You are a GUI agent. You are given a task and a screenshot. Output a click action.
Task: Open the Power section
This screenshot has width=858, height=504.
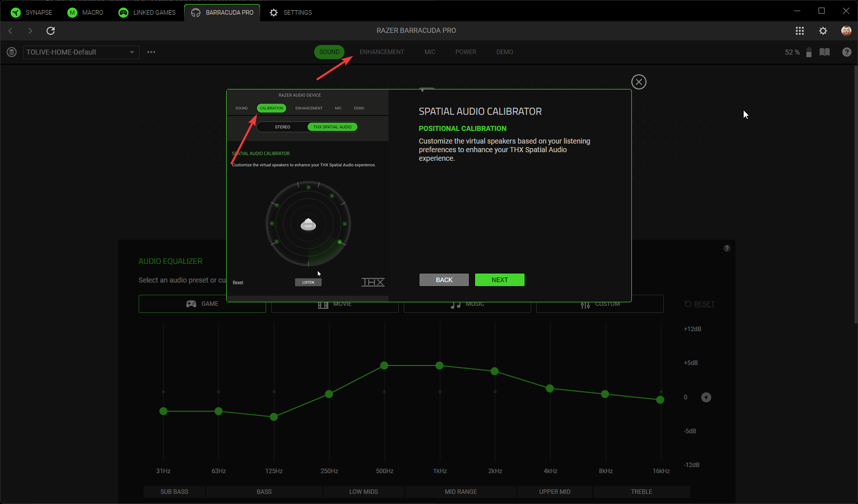tap(466, 52)
